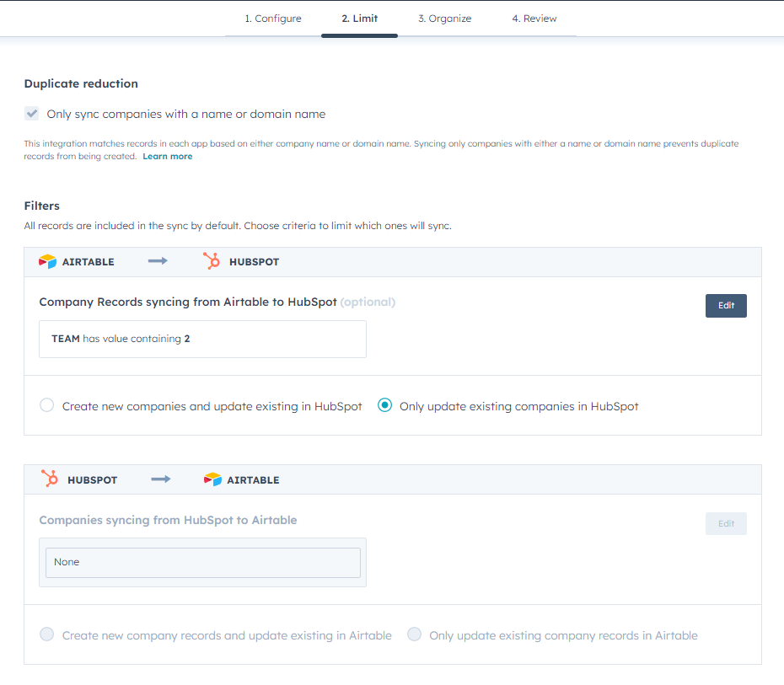Switch to the '3. Organize' tab
784x685 pixels.
(444, 18)
